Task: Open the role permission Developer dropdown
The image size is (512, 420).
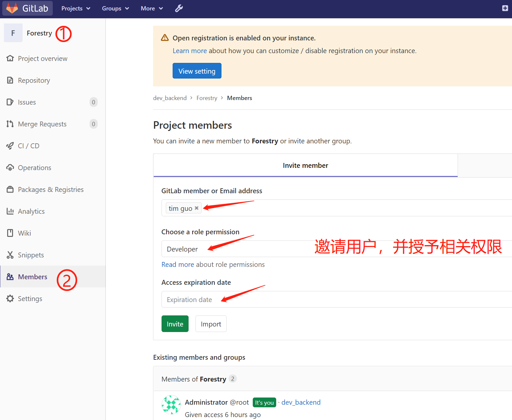Action: point(337,249)
